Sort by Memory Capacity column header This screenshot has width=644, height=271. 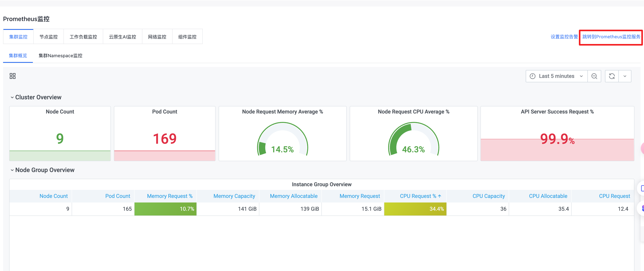coord(234,196)
